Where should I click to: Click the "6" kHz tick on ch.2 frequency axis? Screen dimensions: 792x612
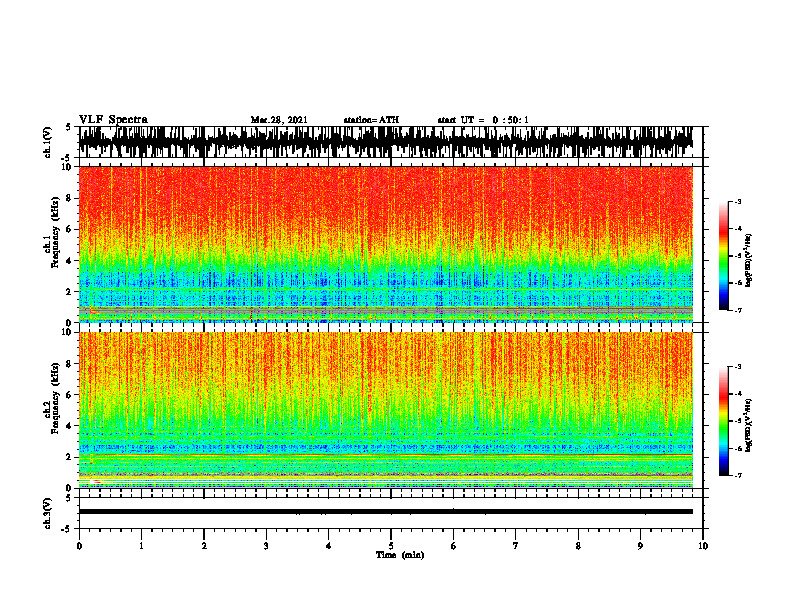[70, 395]
